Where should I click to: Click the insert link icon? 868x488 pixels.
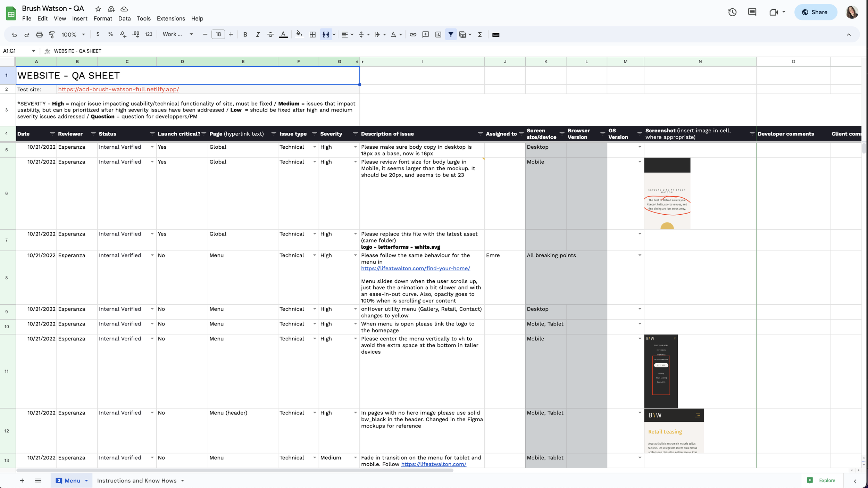[413, 34]
